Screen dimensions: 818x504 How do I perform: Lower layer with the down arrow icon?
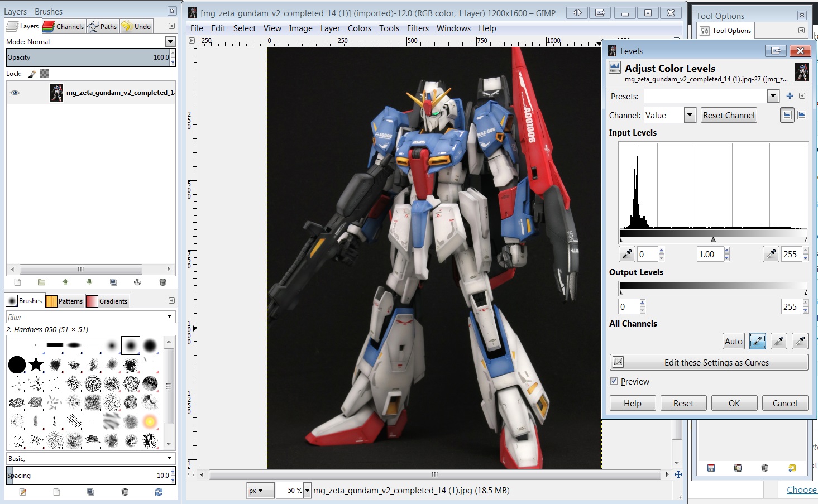(x=89, y=282)
